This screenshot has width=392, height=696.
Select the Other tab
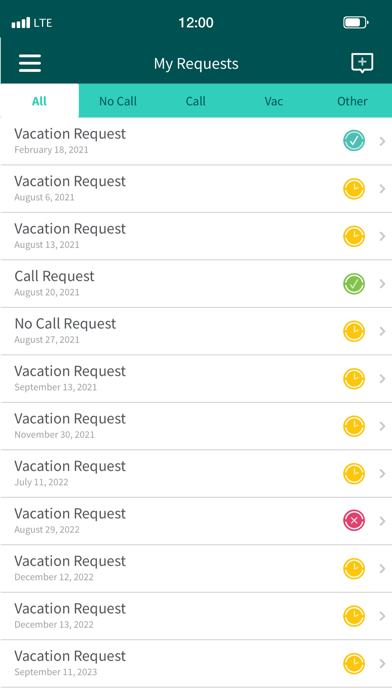tap(352, 101)
